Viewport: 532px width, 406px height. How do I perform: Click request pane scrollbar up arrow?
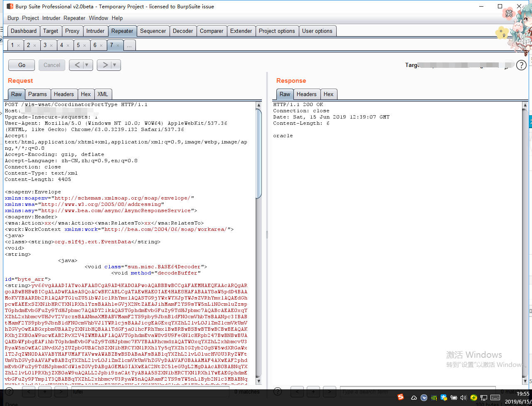[259, 105]
